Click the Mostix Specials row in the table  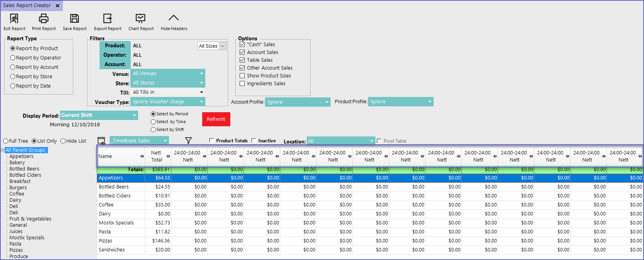click(116, 223)
